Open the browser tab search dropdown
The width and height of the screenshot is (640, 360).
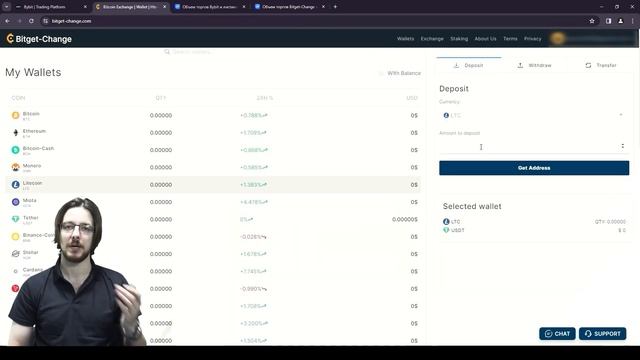click(7, 7)
